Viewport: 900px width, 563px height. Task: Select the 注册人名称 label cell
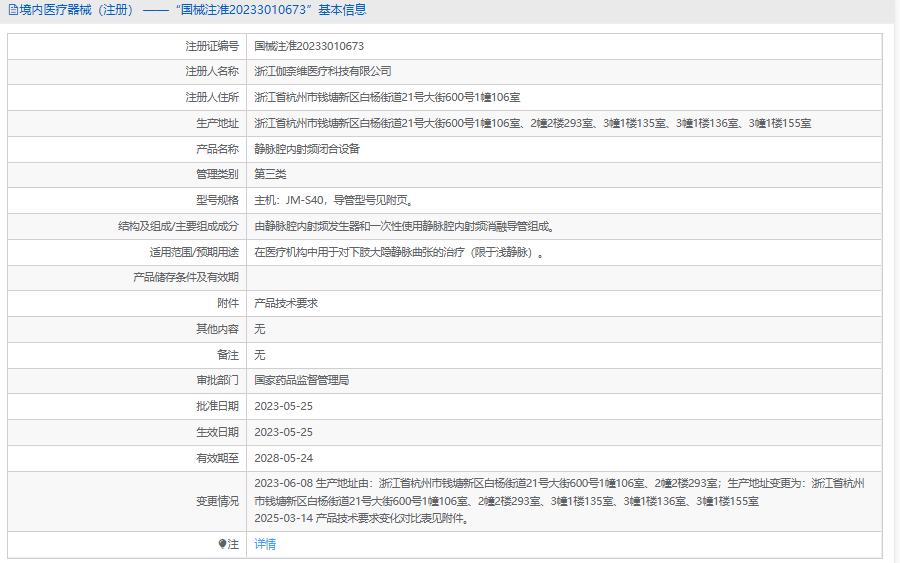click(x=212, y=71)
